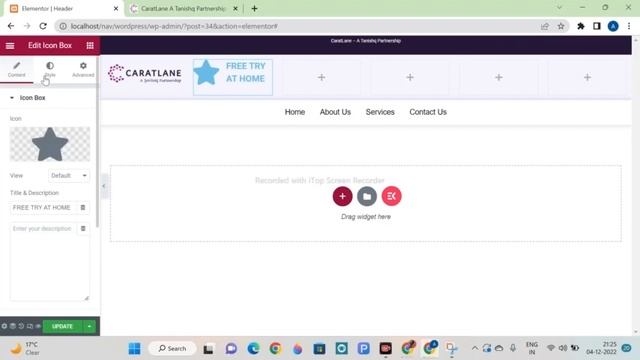The height and width of the screenshot is (360, 640).
Task: Switch to the Content tab
Action: point(16,69)
